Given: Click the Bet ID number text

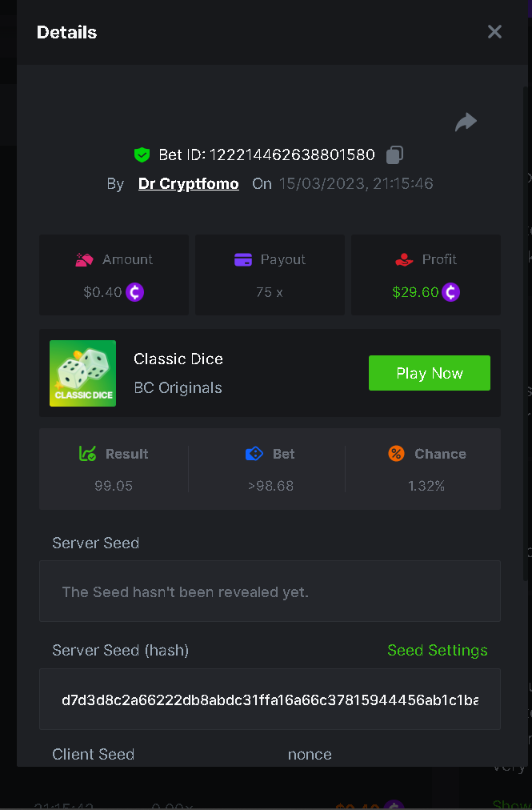Looking at the screenshot, I should pyautogui.click(x=292, y=154).
